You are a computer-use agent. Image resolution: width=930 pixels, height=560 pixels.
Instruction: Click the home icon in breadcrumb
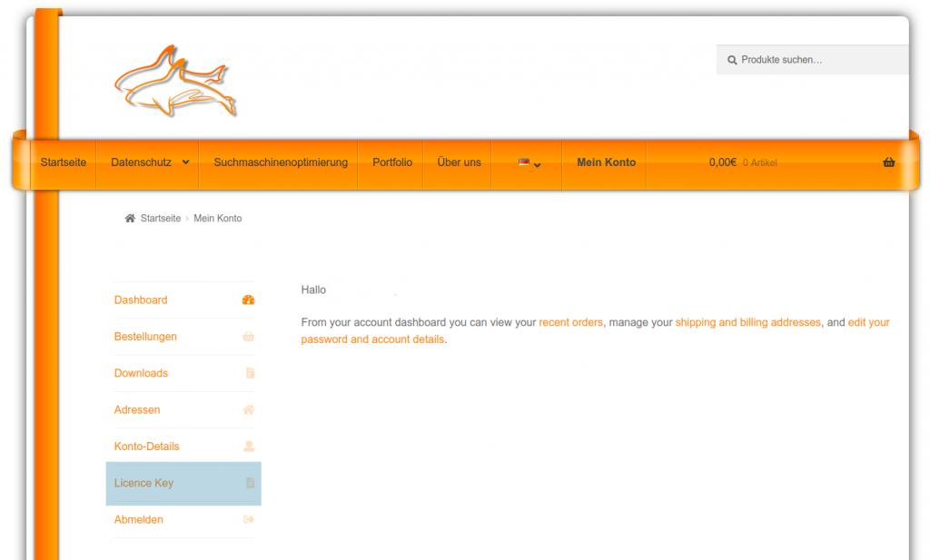[x=130, y=219]
